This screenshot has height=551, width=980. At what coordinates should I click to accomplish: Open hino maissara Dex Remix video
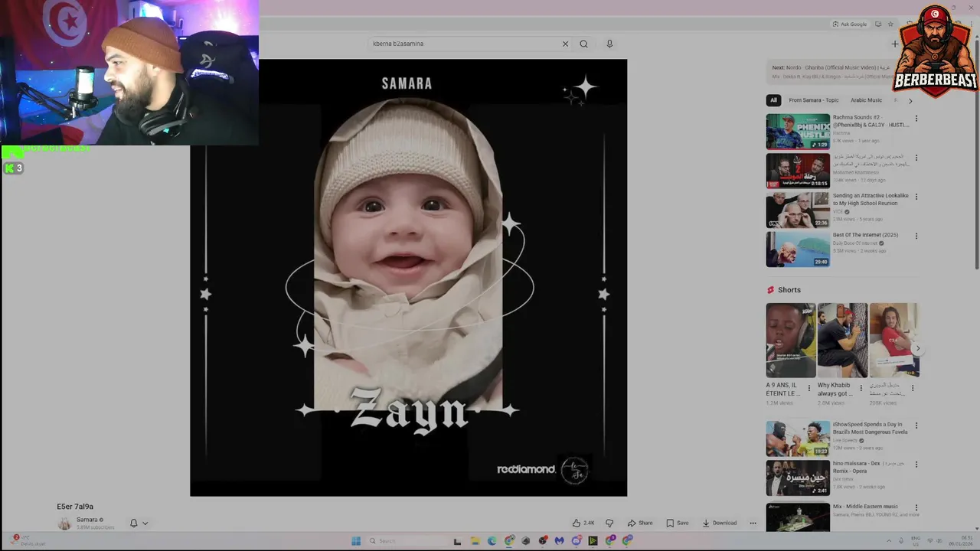pos(798,478)
